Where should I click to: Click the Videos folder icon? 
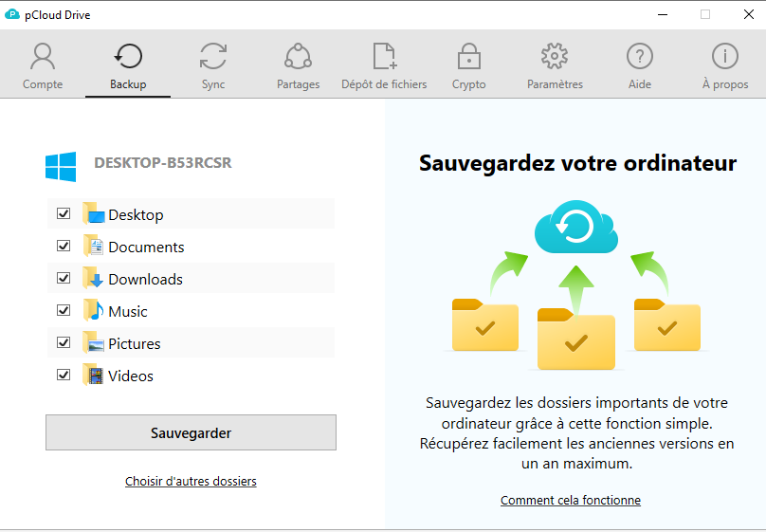click(94, 375)
